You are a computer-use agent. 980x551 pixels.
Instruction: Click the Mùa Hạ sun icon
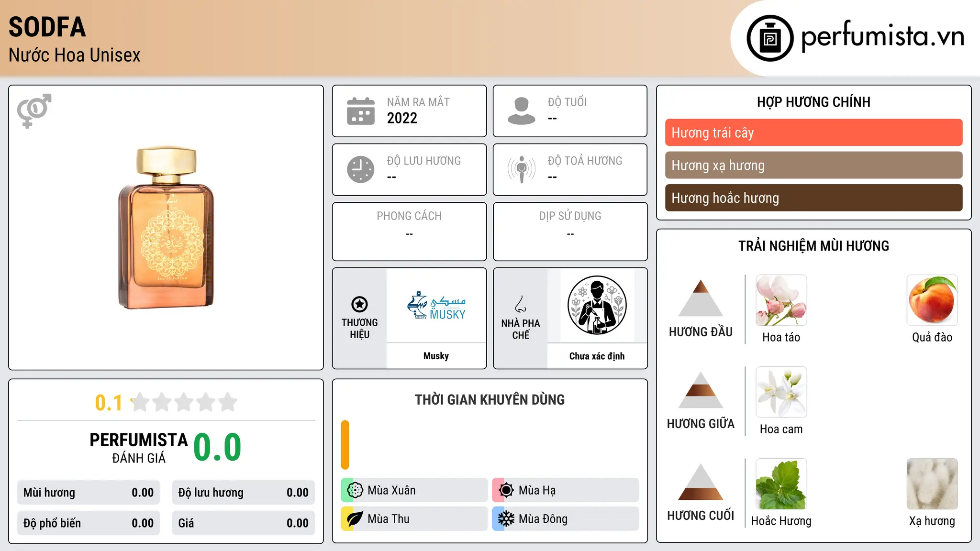coord(506,490)
